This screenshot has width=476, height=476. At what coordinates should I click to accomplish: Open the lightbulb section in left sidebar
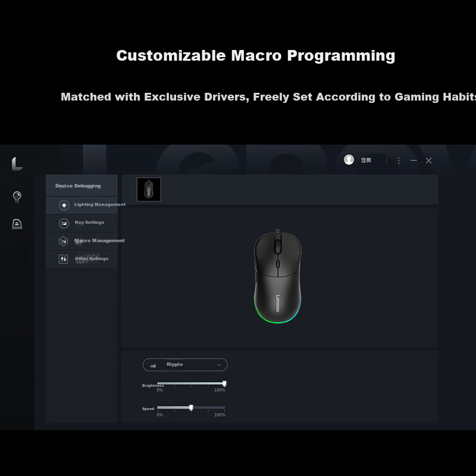17,196
